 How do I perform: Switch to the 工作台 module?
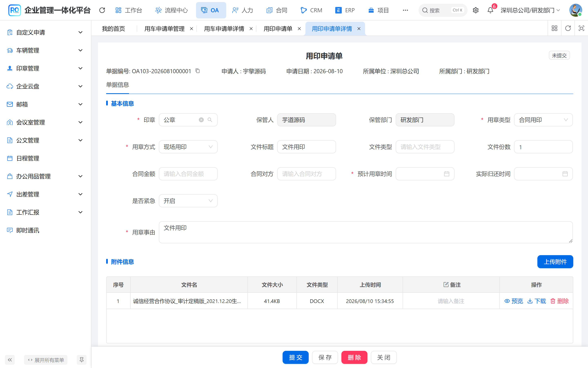tap(129, 10)
